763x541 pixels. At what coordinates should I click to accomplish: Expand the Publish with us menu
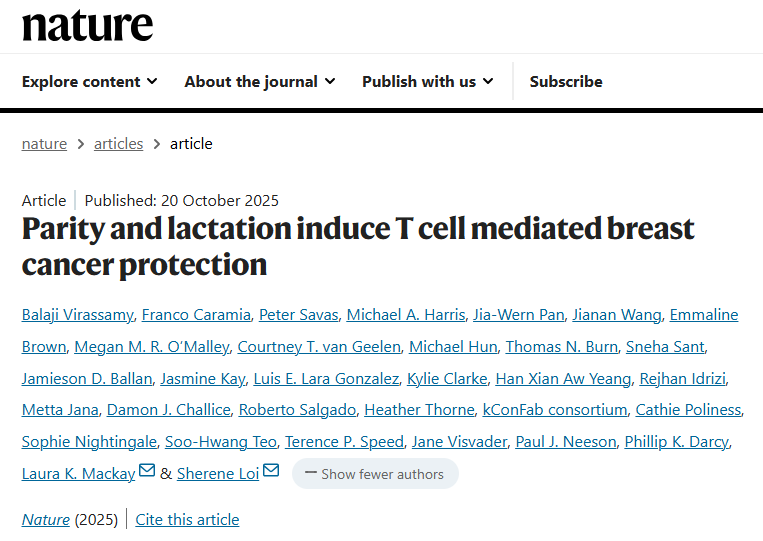click(x=427, y=82)
